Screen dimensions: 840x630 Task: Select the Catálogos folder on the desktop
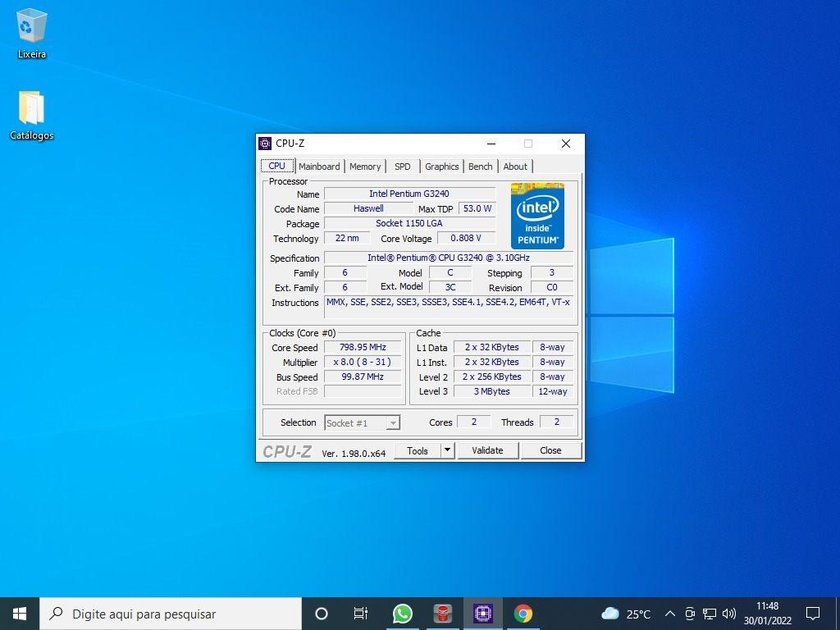click(x=32, y=115)
